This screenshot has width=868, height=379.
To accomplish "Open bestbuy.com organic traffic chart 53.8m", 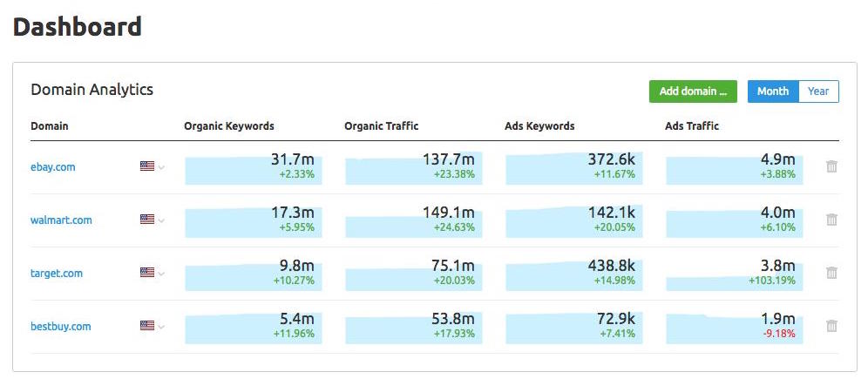I will pyautogui.click(x=413, y=328).
